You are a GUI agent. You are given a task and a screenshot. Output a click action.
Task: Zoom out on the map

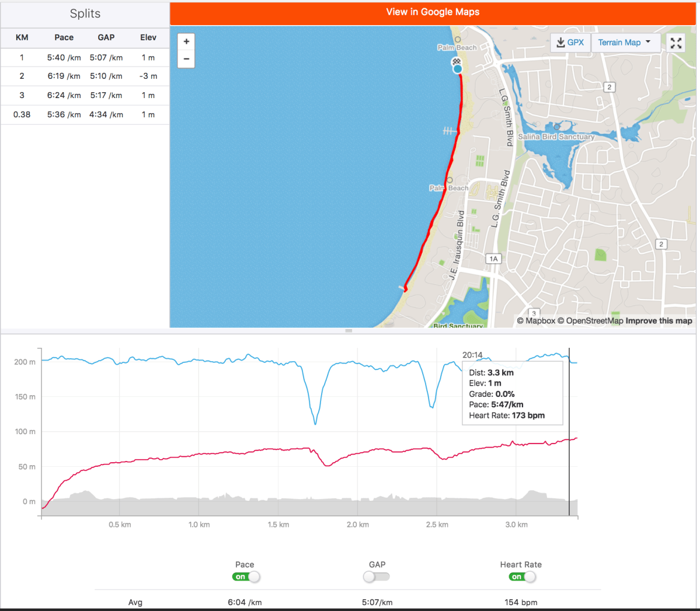click(186, 59)
